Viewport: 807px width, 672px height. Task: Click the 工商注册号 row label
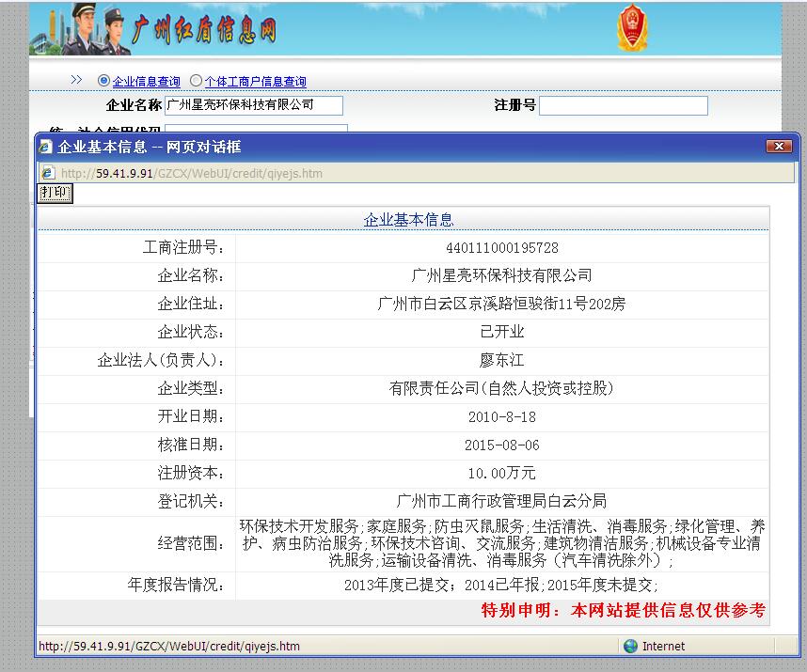click(x=183, y=248)
